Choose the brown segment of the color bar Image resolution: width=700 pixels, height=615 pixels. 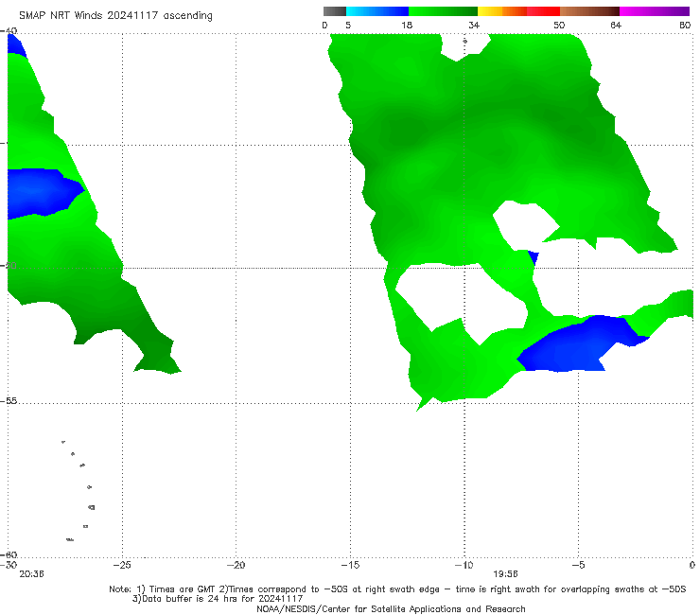[589, 11]
